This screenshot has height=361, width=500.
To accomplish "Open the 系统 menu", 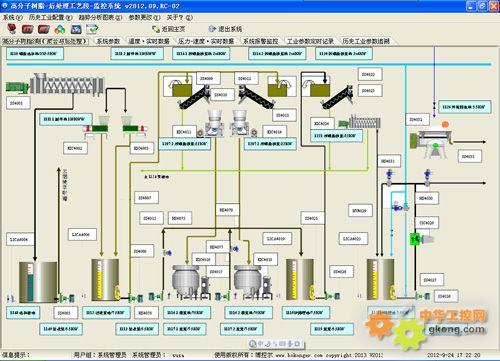I will (13, 17).
